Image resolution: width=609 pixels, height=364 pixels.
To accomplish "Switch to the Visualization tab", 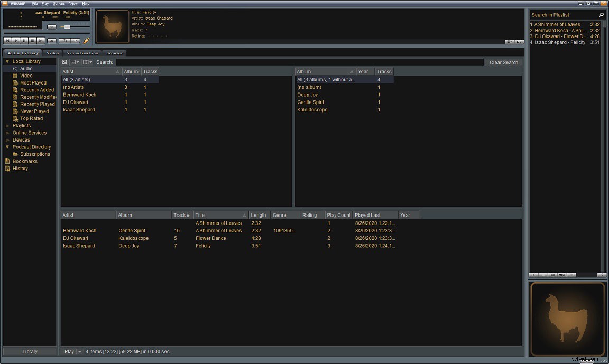I will tap(81, 53).
